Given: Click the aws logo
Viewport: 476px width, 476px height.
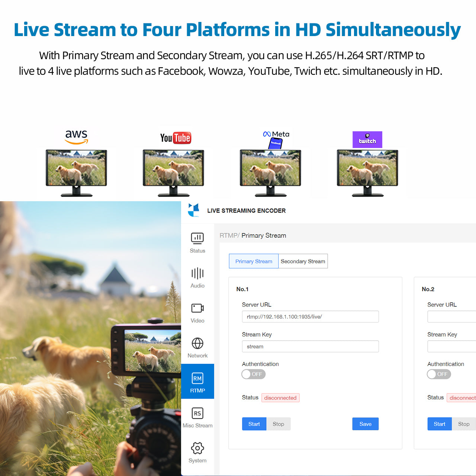Looking at the screenshot, I should [76, 137].
